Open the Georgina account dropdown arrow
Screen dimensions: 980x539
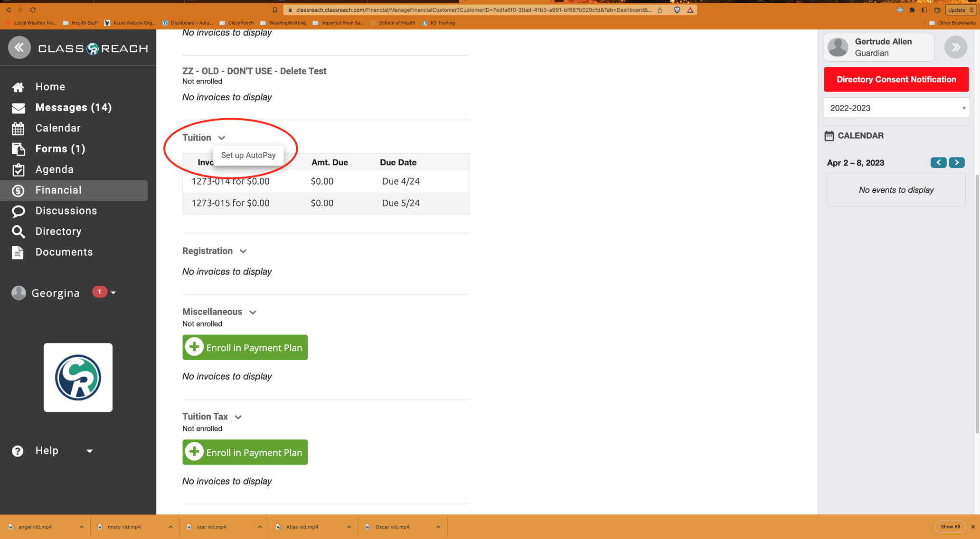coord(113,293)
